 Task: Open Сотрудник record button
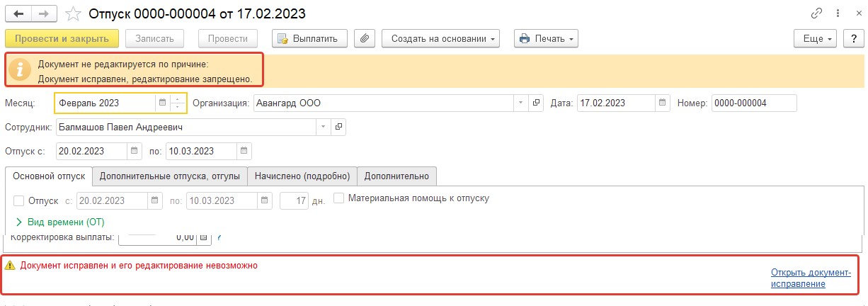coord(338,127)
